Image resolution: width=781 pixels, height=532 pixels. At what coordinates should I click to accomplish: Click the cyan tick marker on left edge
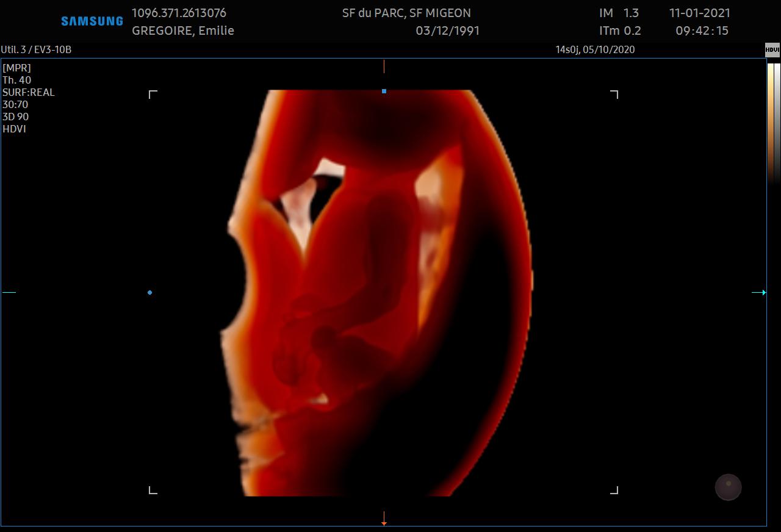pyautogui.click(x=9, y=293)
